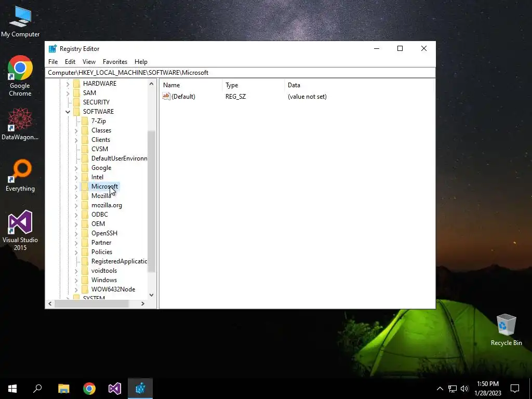Select the Windows key in tree
The image size is (532, 399).
click(x=104, y=280)
